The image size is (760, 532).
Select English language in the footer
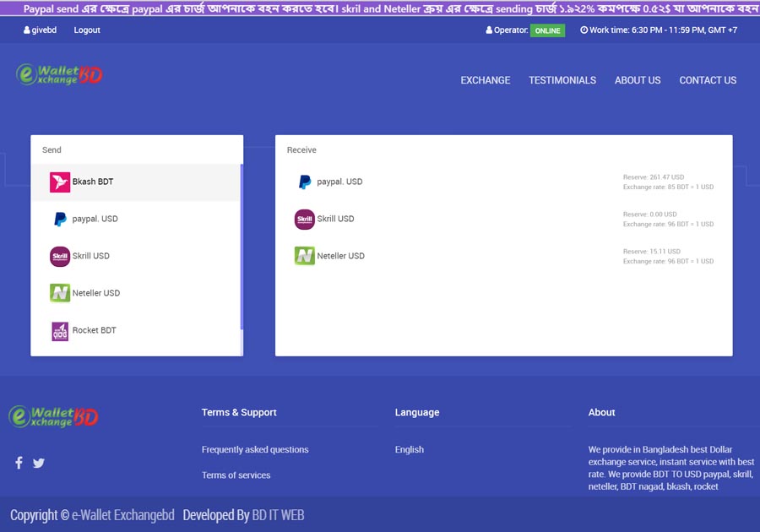(410, 449)
